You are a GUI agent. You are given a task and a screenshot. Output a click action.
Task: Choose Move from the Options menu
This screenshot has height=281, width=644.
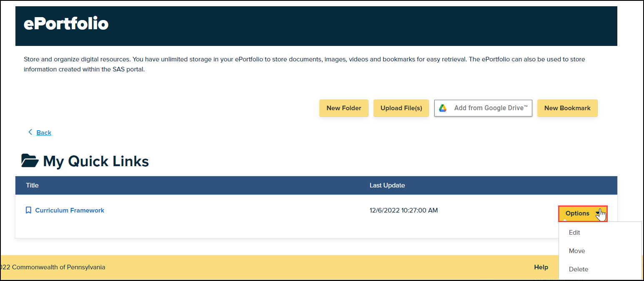pos(577,251)
